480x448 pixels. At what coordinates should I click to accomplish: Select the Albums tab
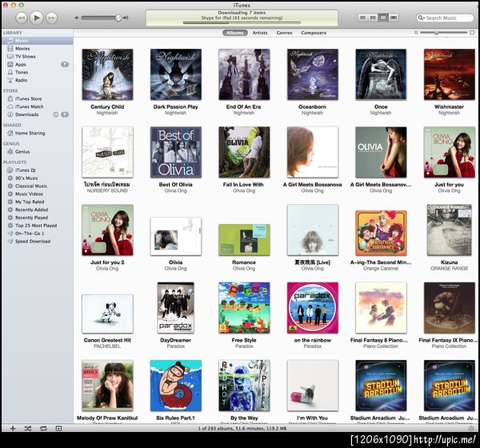234,33
